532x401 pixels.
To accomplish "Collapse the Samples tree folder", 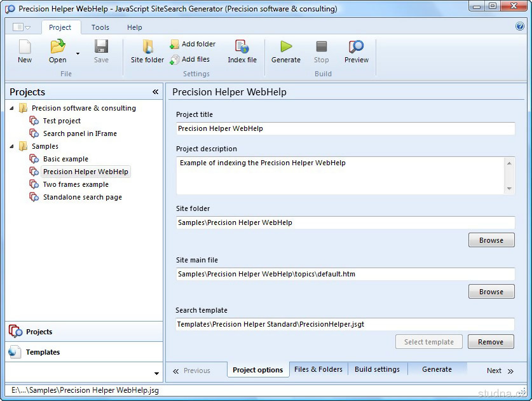I will pos(12,146).
